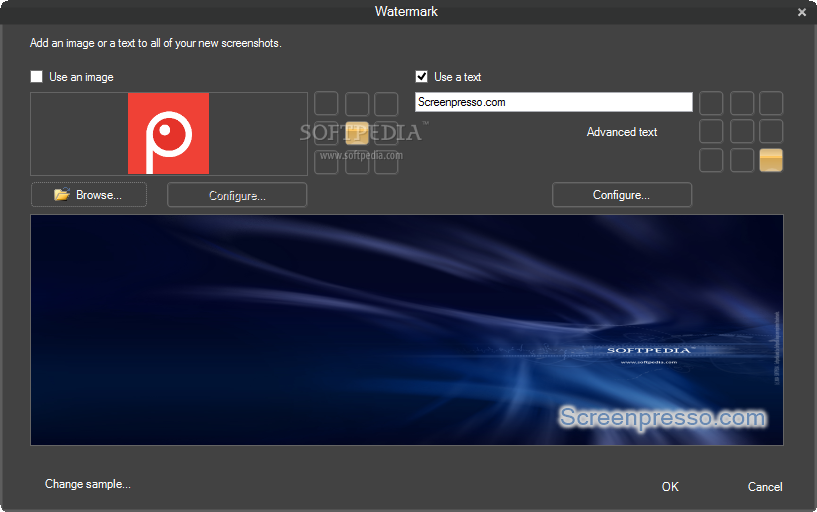Select highlighted center position for image watermark
The height and width of the screenshot is (512, 817).
point(357,133)
